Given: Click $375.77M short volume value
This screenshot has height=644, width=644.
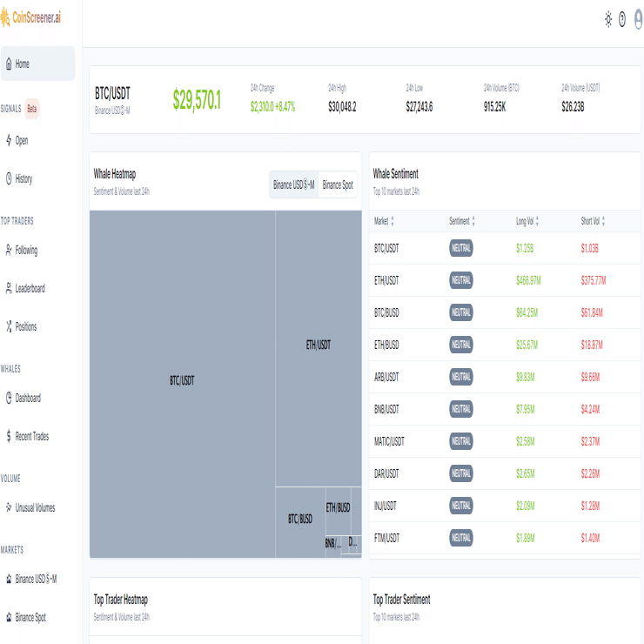Looking at the screenshot, I should coord(594,280).
